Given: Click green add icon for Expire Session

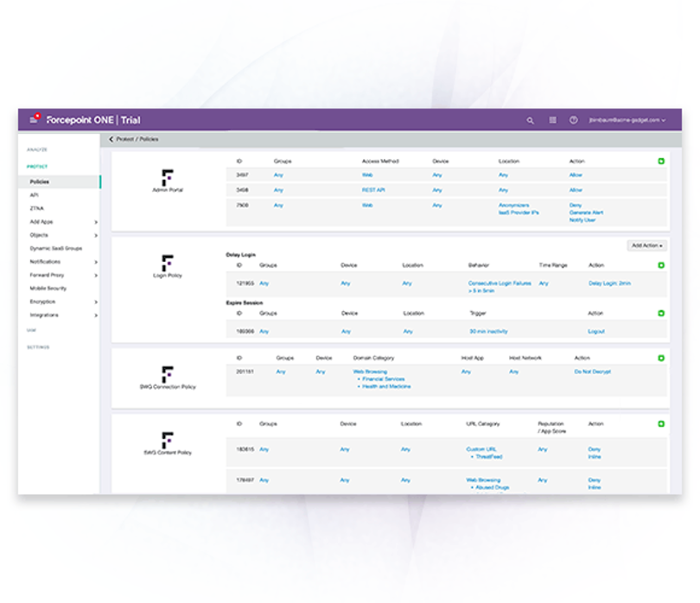Looking at the screenshot, I should point(661,314).
